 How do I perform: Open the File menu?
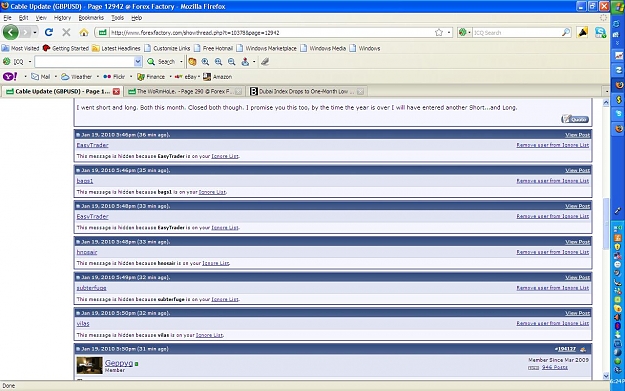pos(8,18)
